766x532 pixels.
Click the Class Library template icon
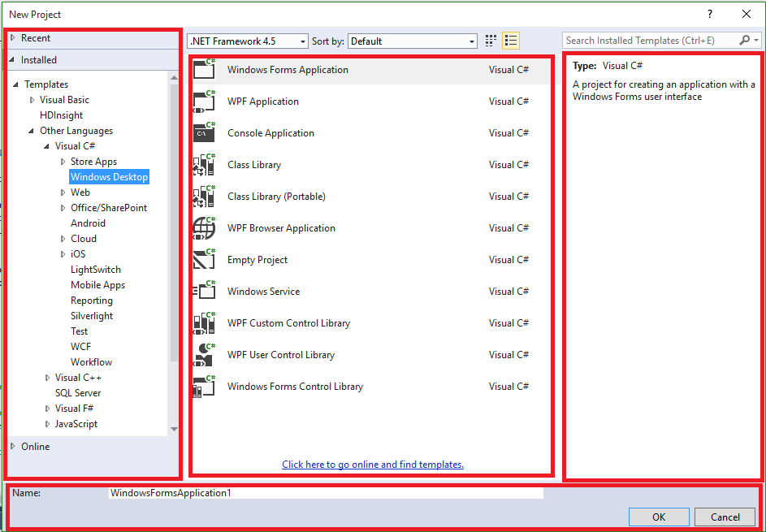[x=204, y=165]
